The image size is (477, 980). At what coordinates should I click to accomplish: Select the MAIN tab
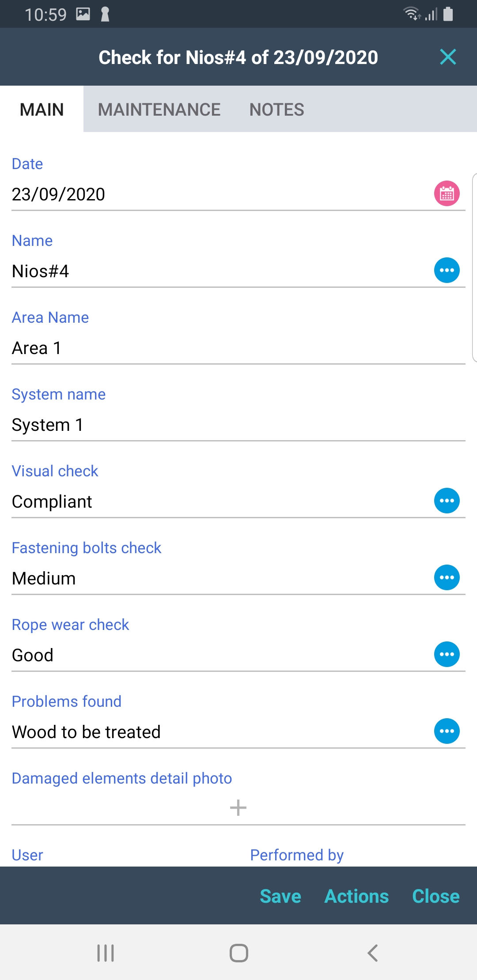42,109
